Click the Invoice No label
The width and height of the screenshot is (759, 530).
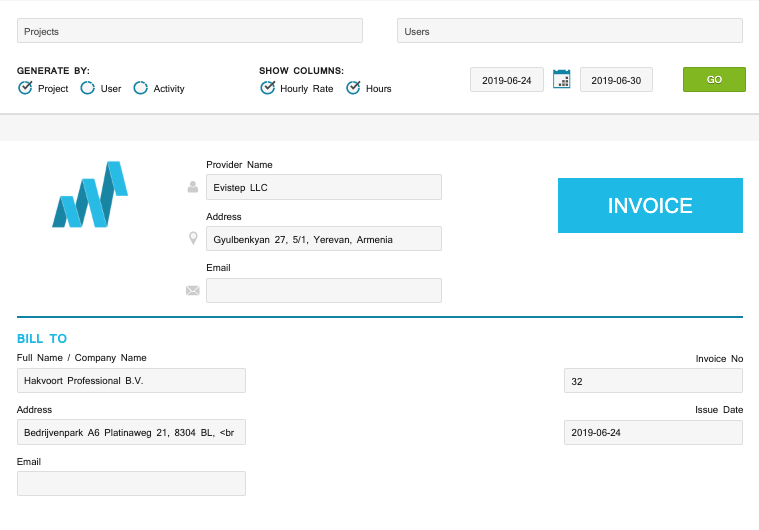[719, 359]
